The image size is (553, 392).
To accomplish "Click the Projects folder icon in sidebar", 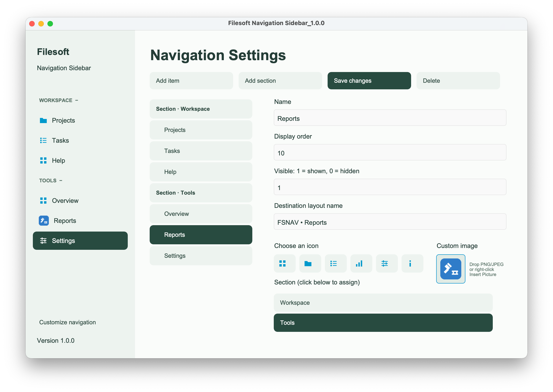I will click(x=43, y=120).
